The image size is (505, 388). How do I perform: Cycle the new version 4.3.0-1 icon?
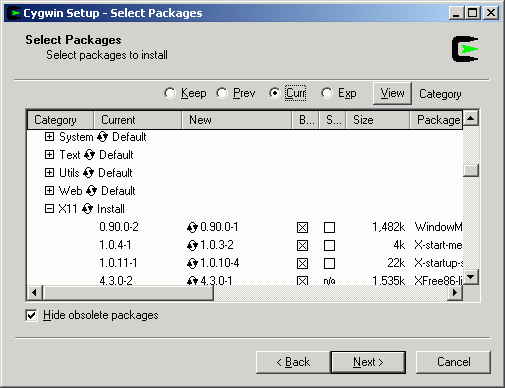[x=192, y=281]
